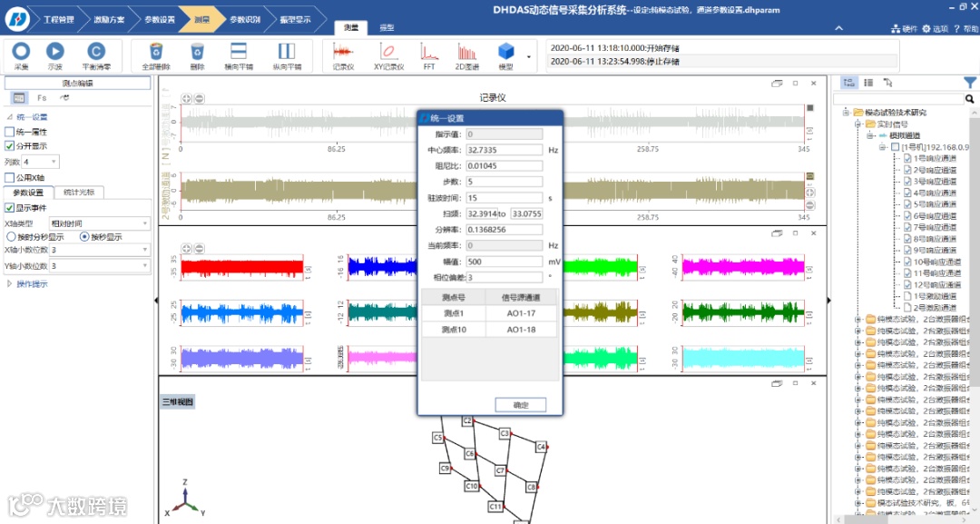Open the 2D图谱 icon
The height and width of the screenshot is (524, 980).
tap(467, 51)
